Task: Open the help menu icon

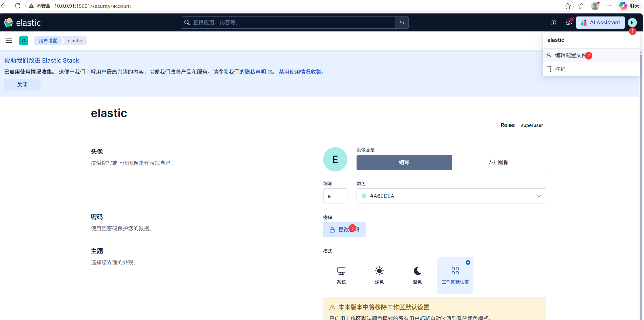Action: pyautogui.click(x=553, y=23)
